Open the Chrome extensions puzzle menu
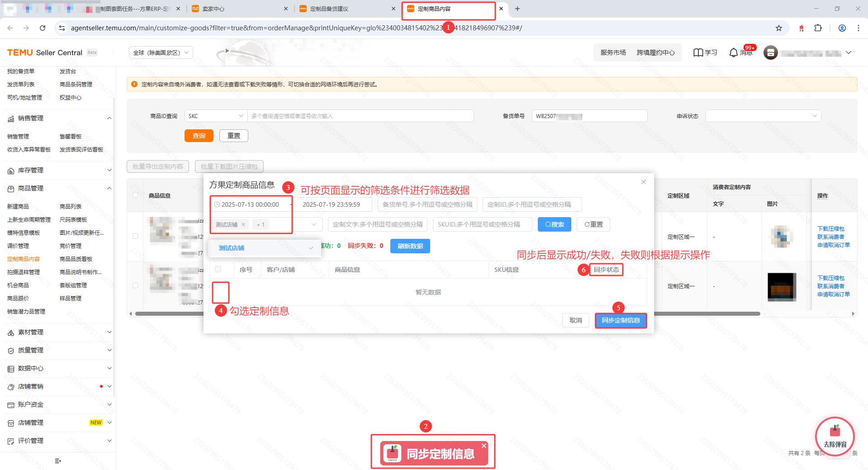This screenshot has width=868, height=470. pos(818,28)
